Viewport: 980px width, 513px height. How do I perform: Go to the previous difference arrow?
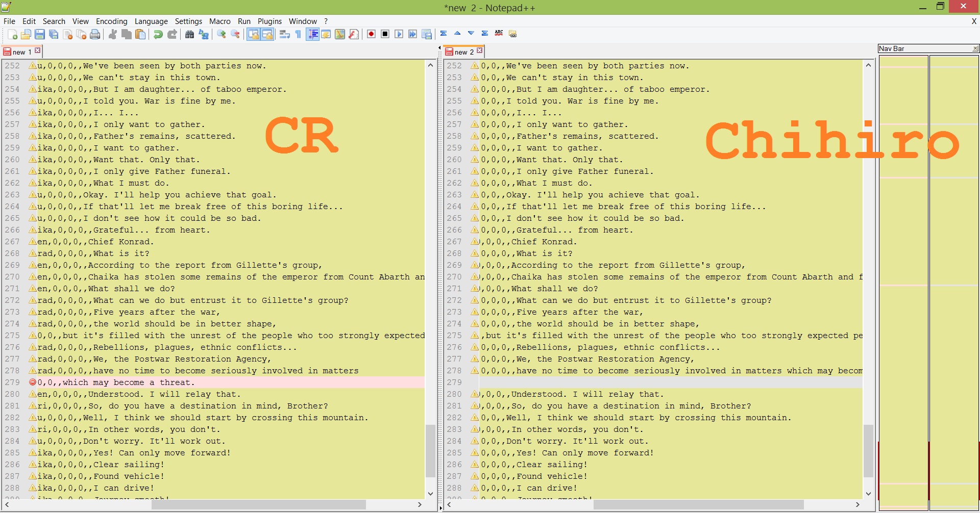pos(457,33)
